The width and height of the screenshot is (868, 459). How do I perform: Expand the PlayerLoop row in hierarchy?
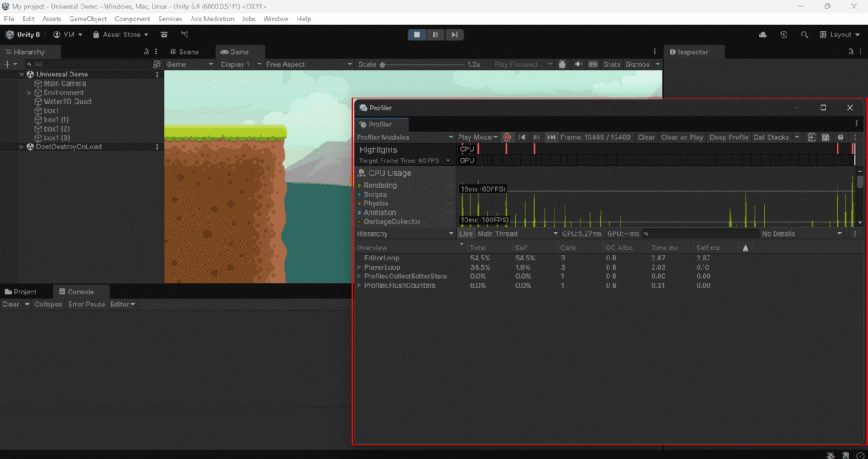(359, 267)
